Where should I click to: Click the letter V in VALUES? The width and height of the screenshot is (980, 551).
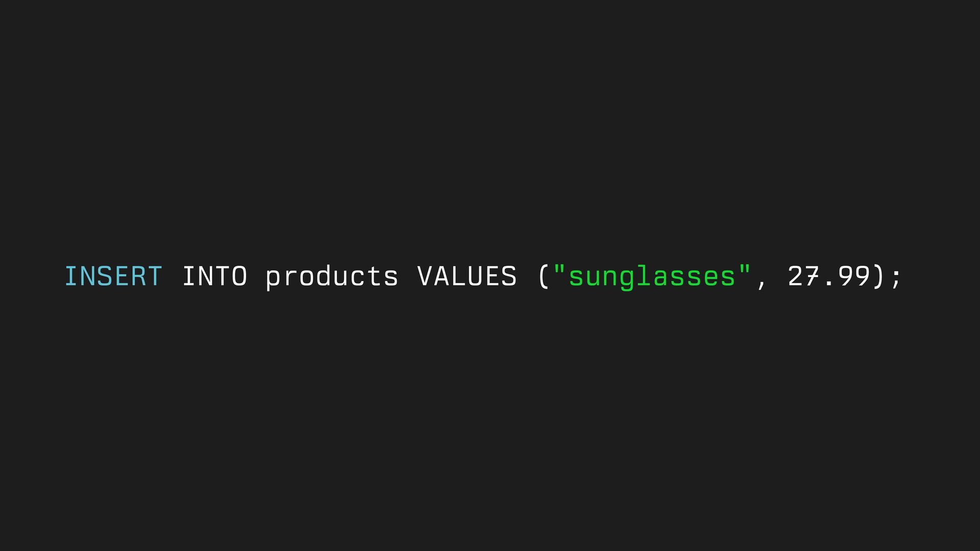coord(425,277)
